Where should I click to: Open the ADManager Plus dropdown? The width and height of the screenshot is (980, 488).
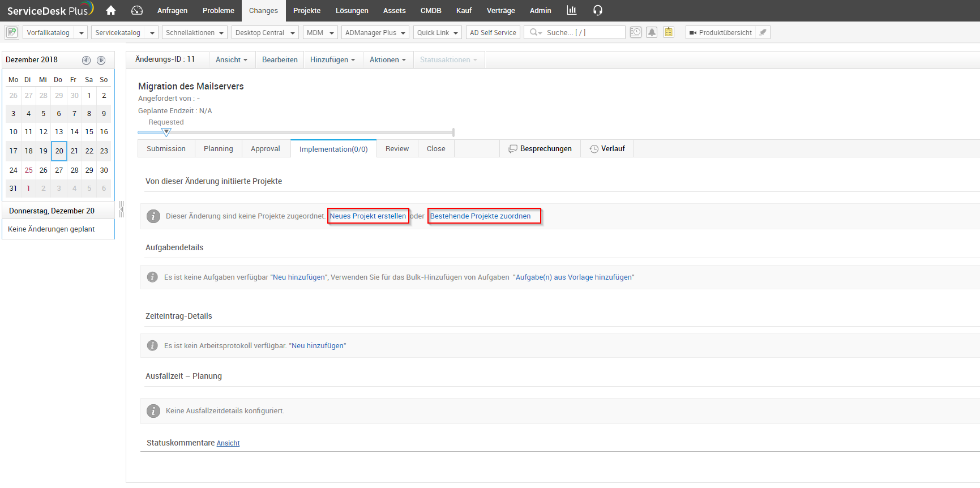tap(375, 32)
